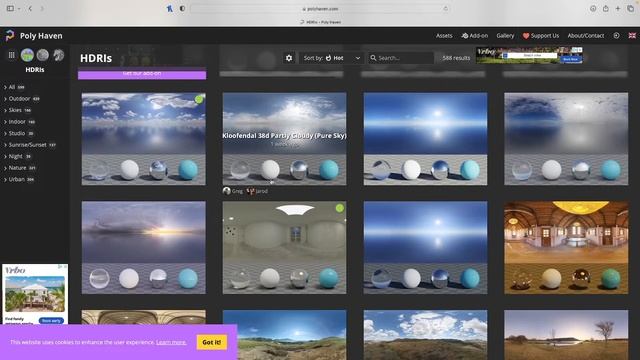Open the Assets menu
The width and height of the screenshot is (640, 360).
coord(444,36)
